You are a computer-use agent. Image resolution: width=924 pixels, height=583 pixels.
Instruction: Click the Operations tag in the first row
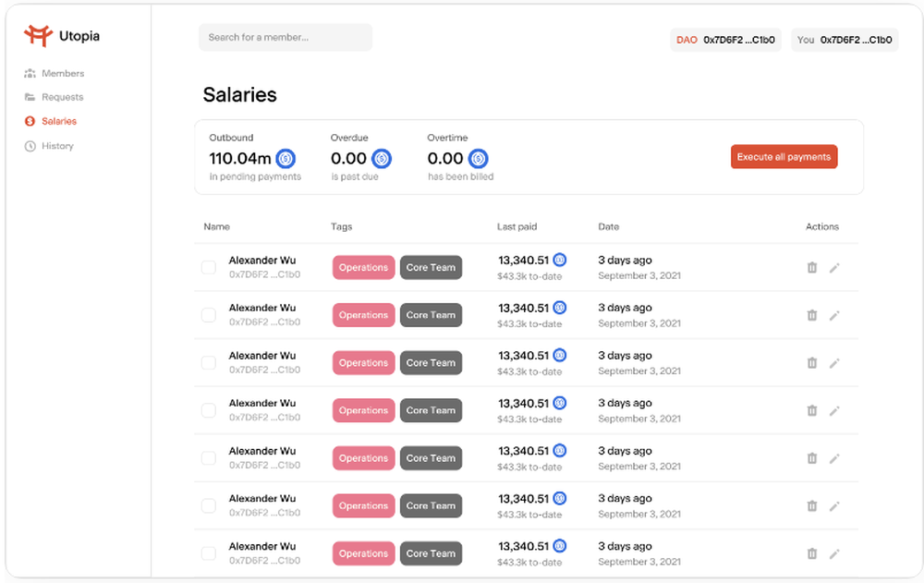tap(363, 268)
